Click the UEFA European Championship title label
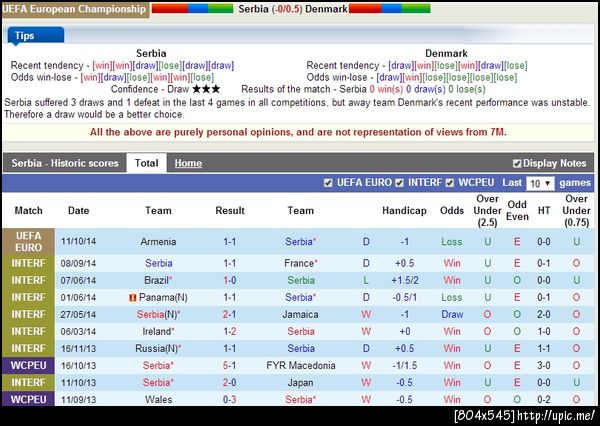The height and width of the screenshot is (426, 600). (75, 9)
